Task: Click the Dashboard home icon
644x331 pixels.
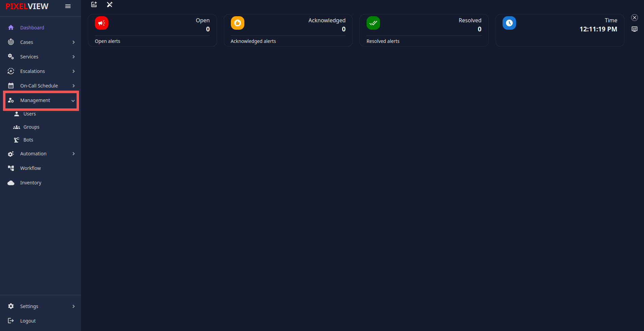Action: 11,28
